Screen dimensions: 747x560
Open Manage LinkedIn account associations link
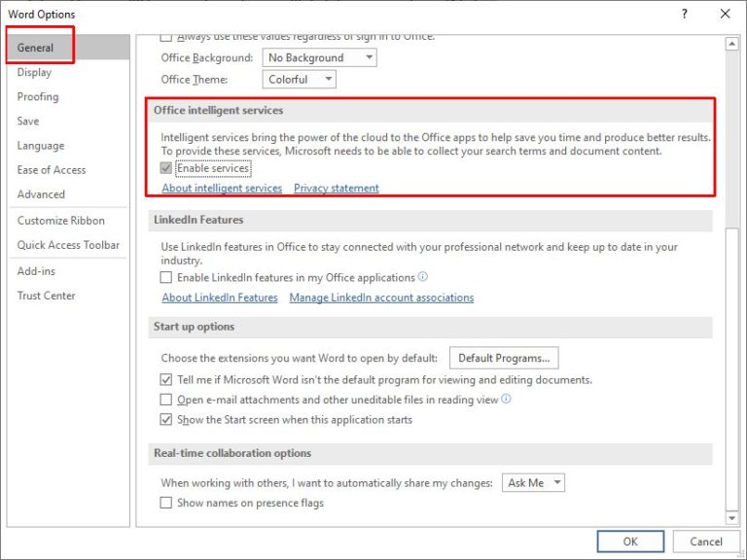pyautogui.click(x=381, y=297)
